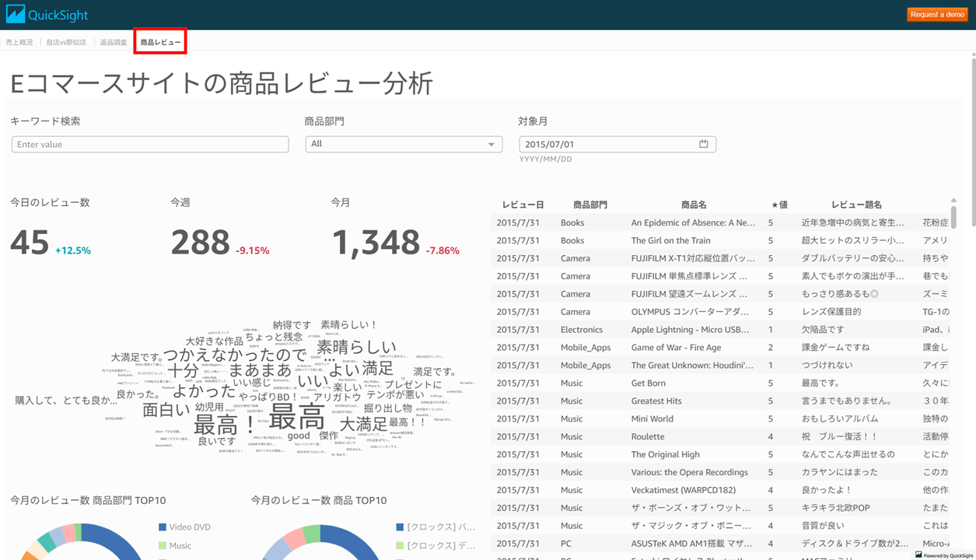Click つかえなかったので in the word cloud
Viewport: 976px width, 560px height.
(235, 355)
